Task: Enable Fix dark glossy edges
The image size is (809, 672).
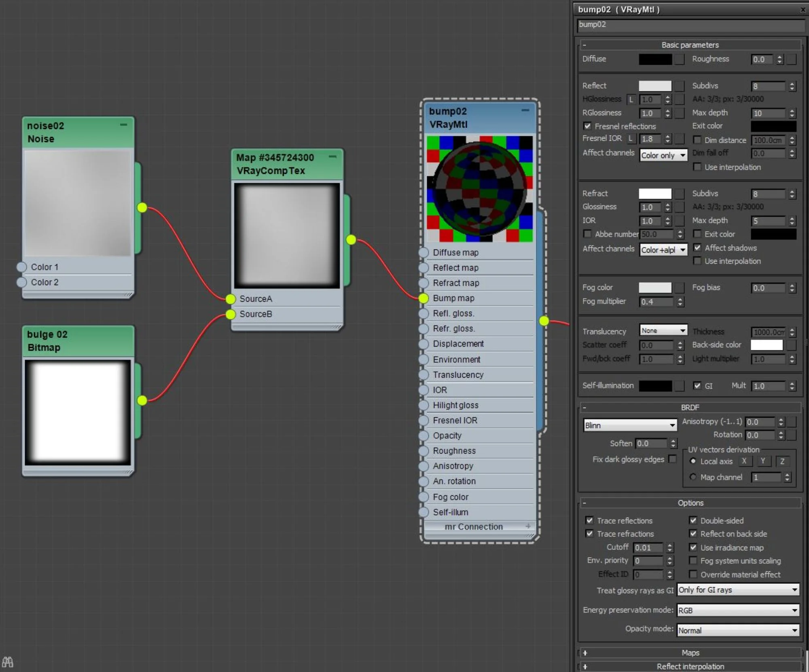Action: (672, 459)
